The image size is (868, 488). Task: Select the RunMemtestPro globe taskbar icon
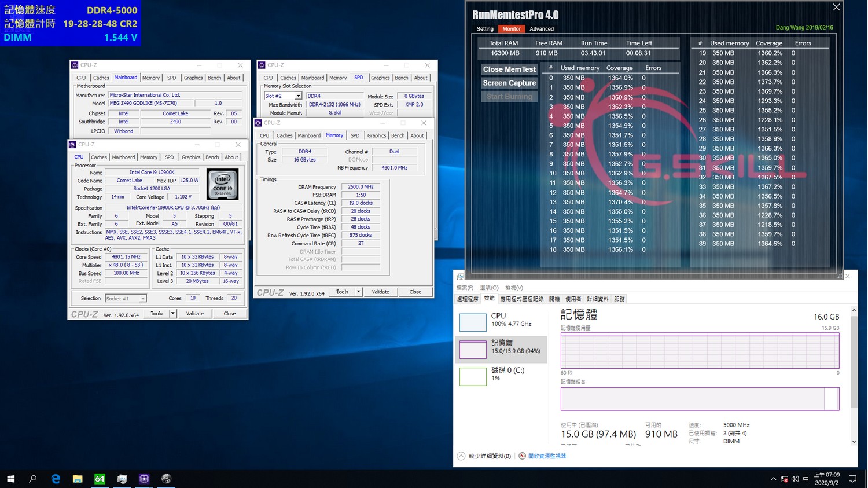tap(166, 479)
